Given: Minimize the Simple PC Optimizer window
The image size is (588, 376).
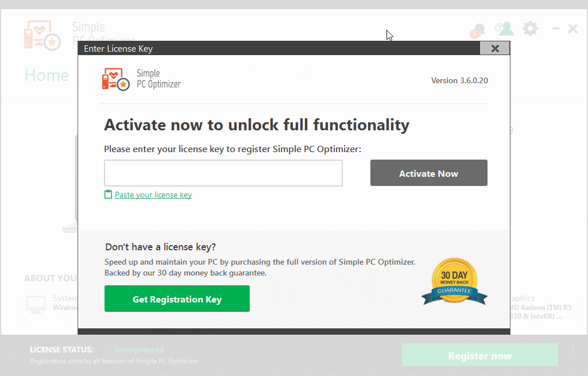Looking at the screenshot, I should click(556, 29).
